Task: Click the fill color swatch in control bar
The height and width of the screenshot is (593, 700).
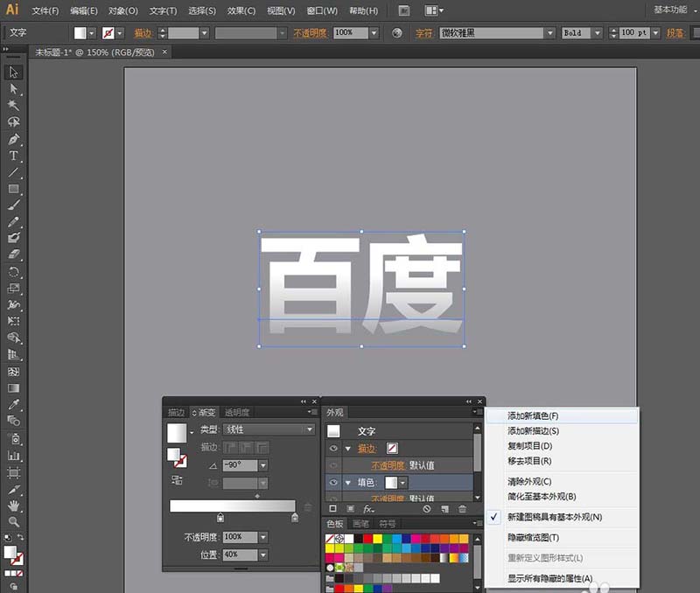Action: [80, 33]
